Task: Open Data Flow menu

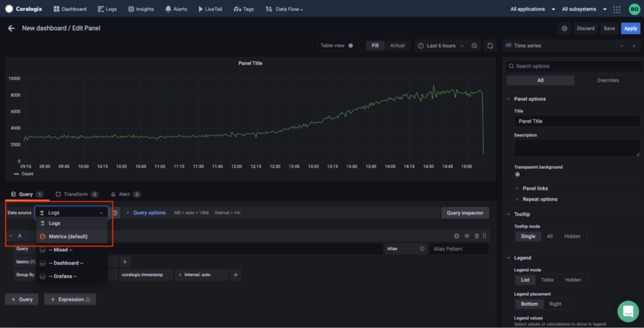Action: (x=284, y=9)
